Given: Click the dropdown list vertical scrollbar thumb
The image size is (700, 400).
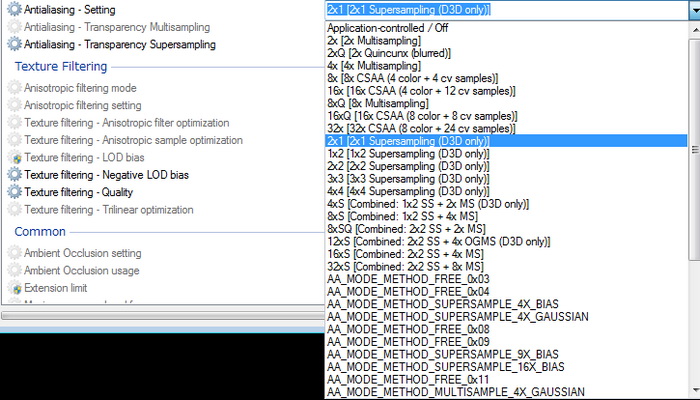Looking at the screenshot, I should pos(695,150).
